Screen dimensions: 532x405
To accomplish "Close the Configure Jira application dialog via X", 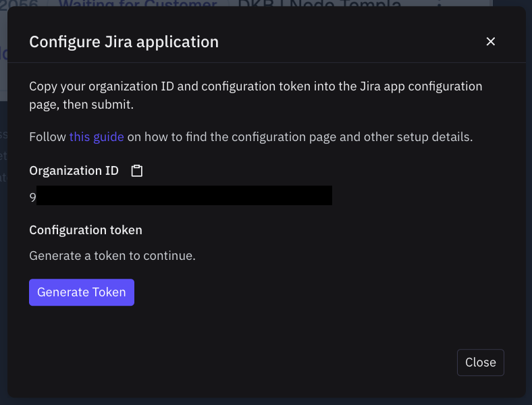I will pos(490,41).
